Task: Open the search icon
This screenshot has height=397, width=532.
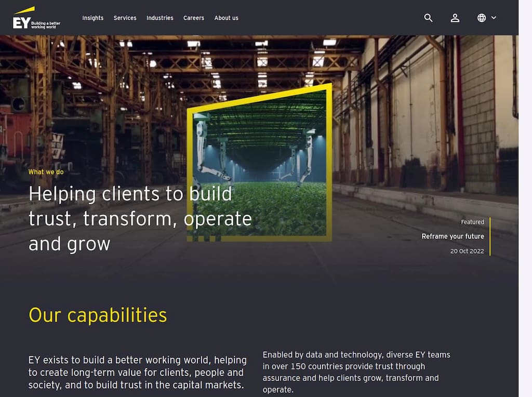Action: click(428, 18)
